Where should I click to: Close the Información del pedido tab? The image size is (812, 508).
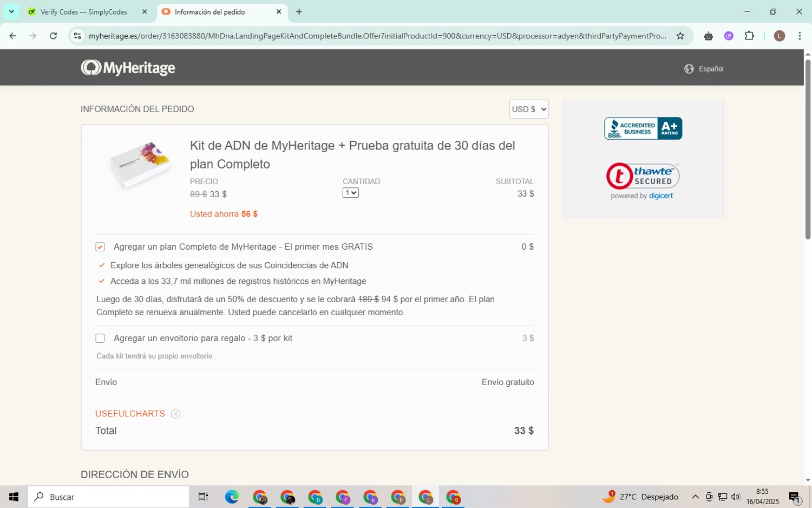[279, 11]
